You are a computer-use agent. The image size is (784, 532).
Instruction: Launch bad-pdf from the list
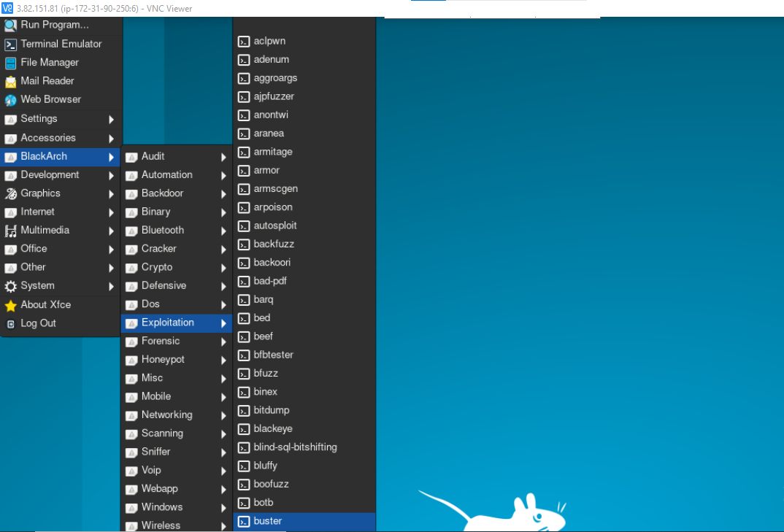point(304,282)
